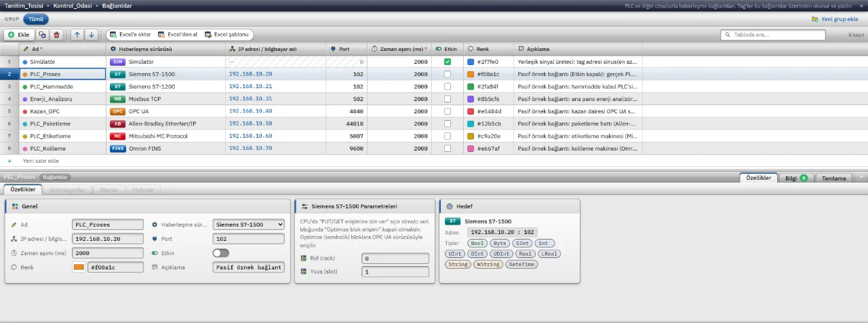This screenshot has width=868, height=323.
Task: Click the plus icon for Yeni satır ekle
Action: tap(9, 161)
